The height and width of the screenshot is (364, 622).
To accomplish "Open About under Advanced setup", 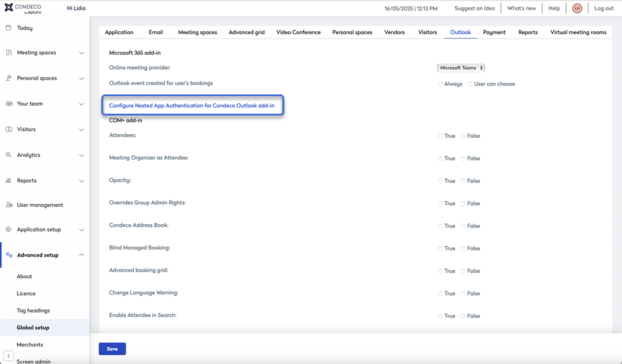I will (24, 276).
